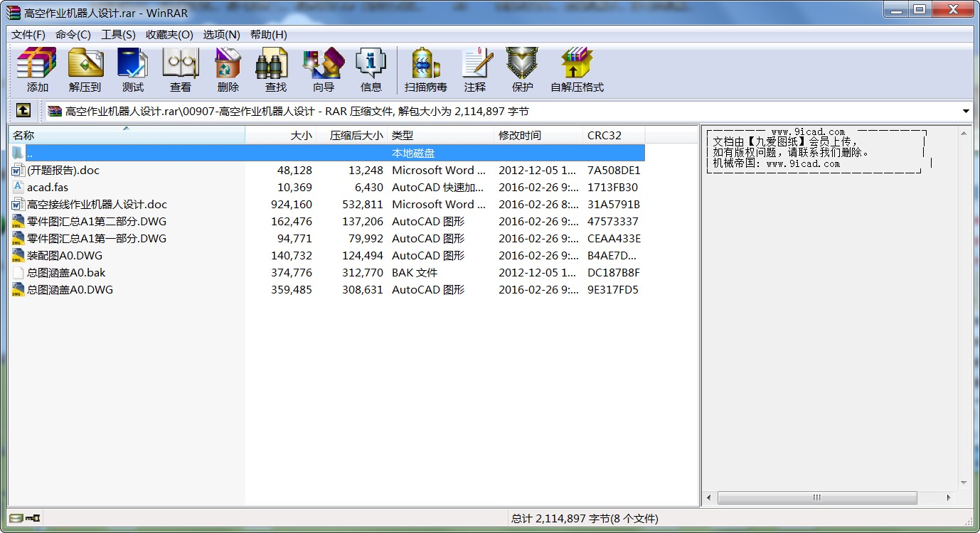The width and height of the screenshot is (980, 533).
Task: Open the 文件(F) menu
Action: pos(28,35)
